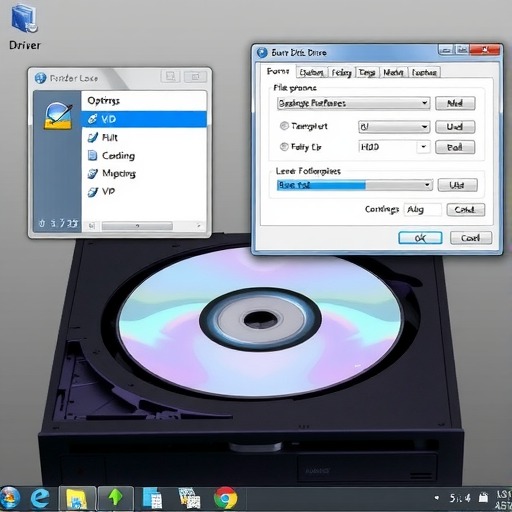Click the icon next to Fult
The height and width of the screenshot is (512, 512).
point(92,137)
